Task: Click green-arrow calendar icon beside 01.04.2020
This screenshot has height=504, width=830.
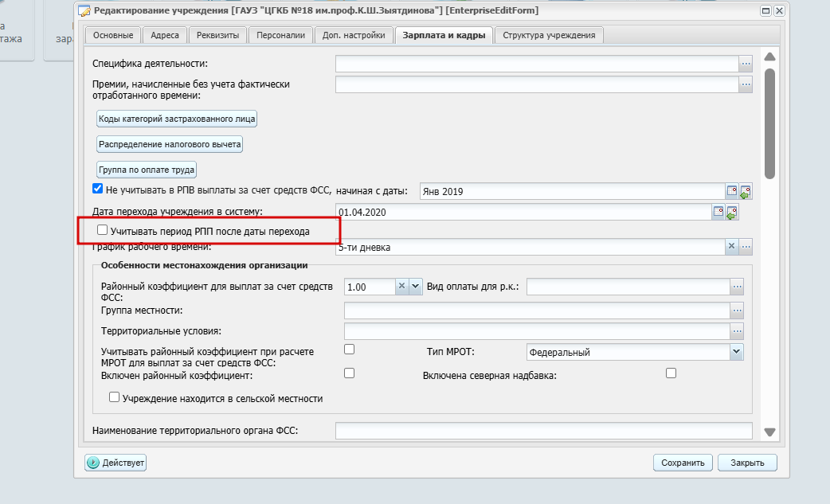Action: tap(731, 213)
